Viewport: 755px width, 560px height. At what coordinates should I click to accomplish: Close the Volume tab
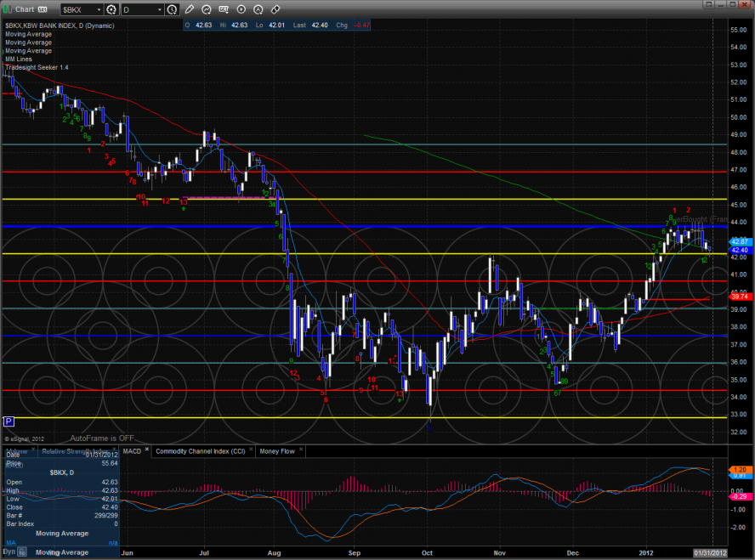33,450
